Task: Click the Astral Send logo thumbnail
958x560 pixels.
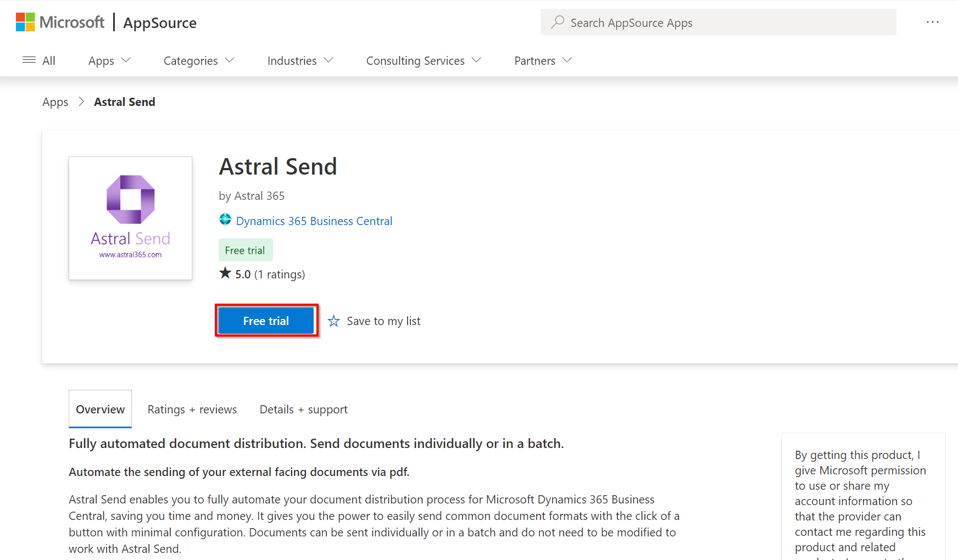Action: pyautogui.click(x=130, y=218)
